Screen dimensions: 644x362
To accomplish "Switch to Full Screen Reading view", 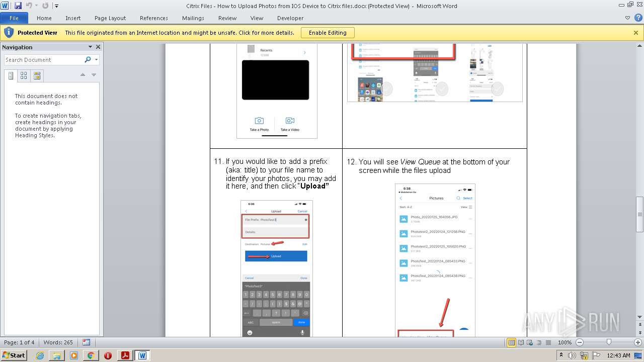I will pos(521,342).
